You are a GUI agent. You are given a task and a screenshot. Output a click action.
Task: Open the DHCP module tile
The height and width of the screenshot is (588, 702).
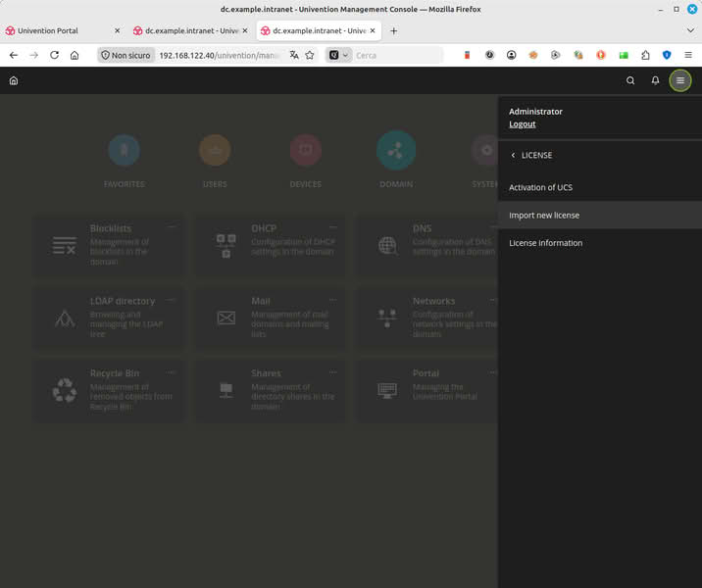click(x=271, y=245)
